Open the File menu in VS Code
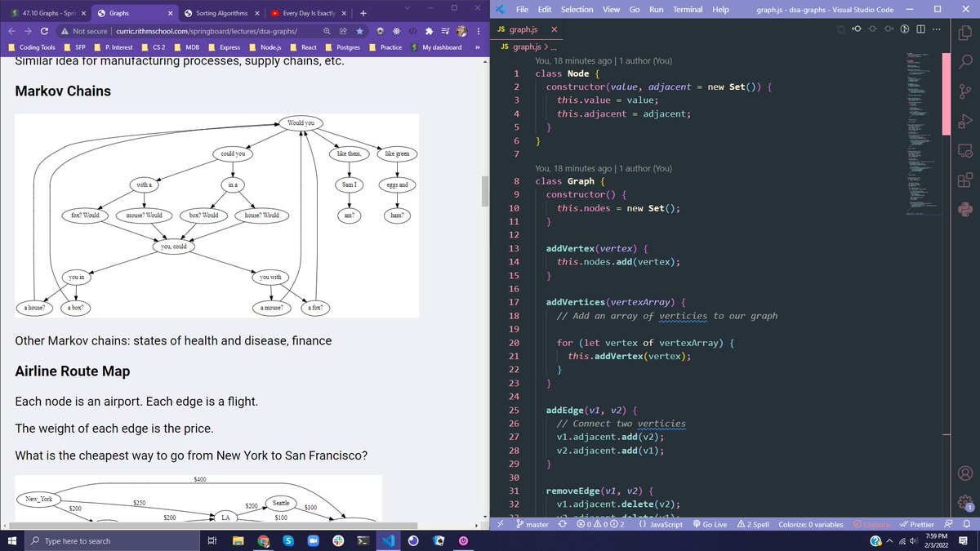The width and height of the screenshot is (980, 551). pyautogui.click(x=523, y=9)
